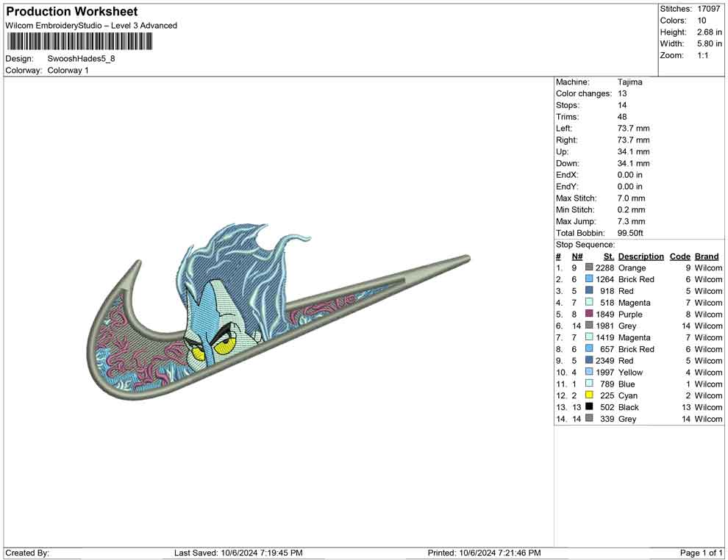Select the Yellow description in stop 10
This screenshot has height=560, width=728.
pos(630,372)
